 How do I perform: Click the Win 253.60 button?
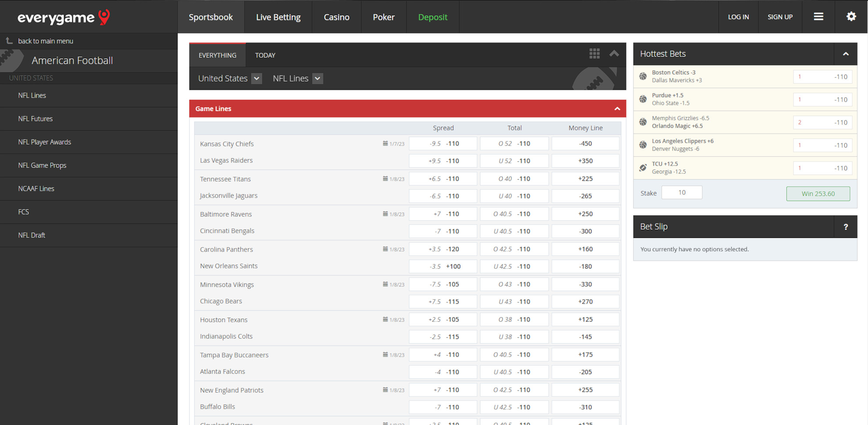pos(818,194)
